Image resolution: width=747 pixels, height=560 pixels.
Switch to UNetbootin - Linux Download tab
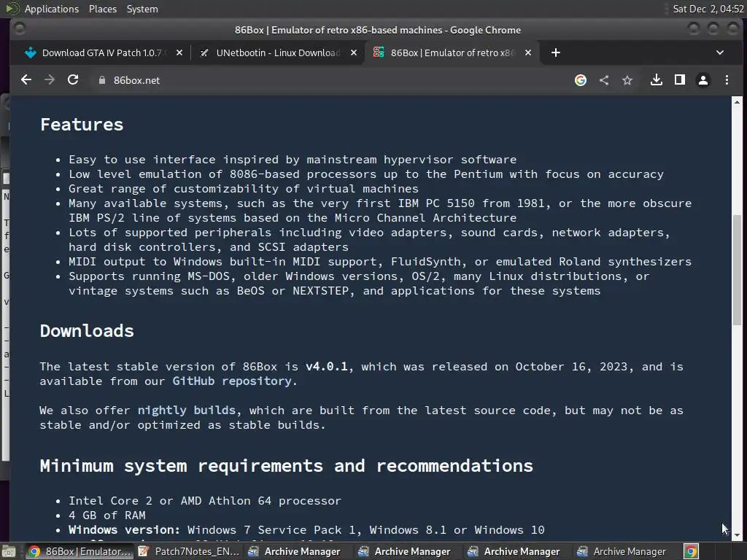pyautogui.click(x=278, y=52)
